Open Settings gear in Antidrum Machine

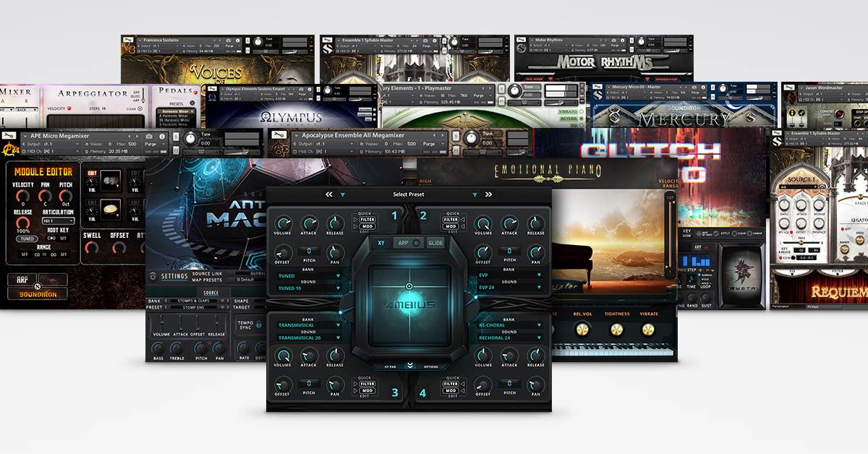(153, 276)
